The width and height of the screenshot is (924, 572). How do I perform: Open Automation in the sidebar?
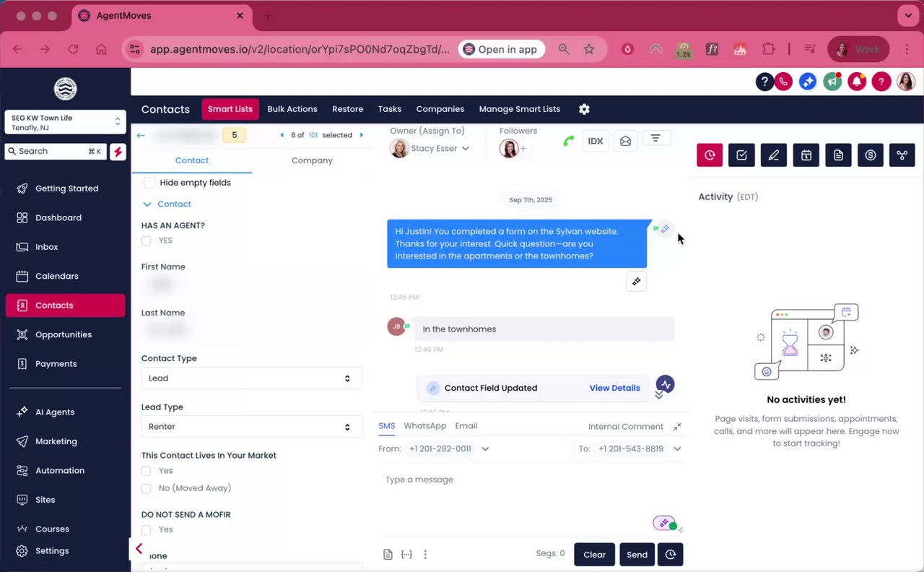click(66, 470)
